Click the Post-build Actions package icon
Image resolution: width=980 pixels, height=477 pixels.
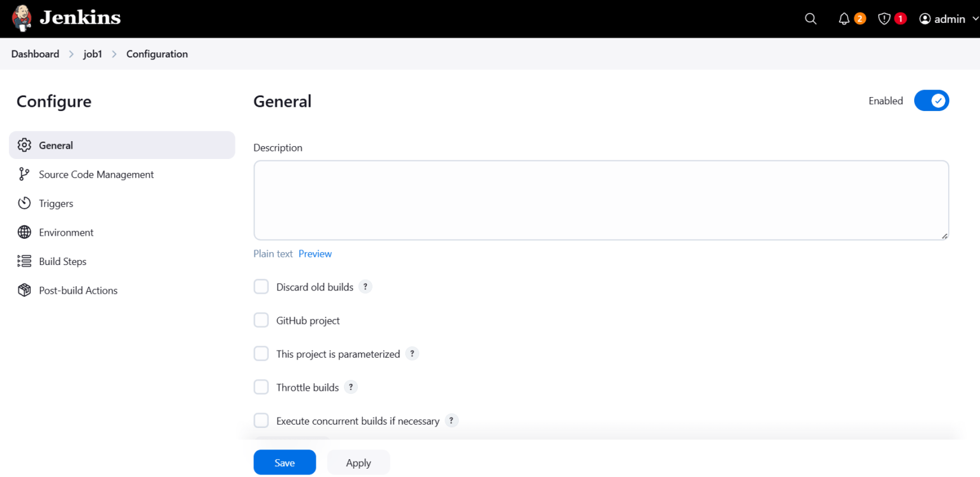point(24,290)
